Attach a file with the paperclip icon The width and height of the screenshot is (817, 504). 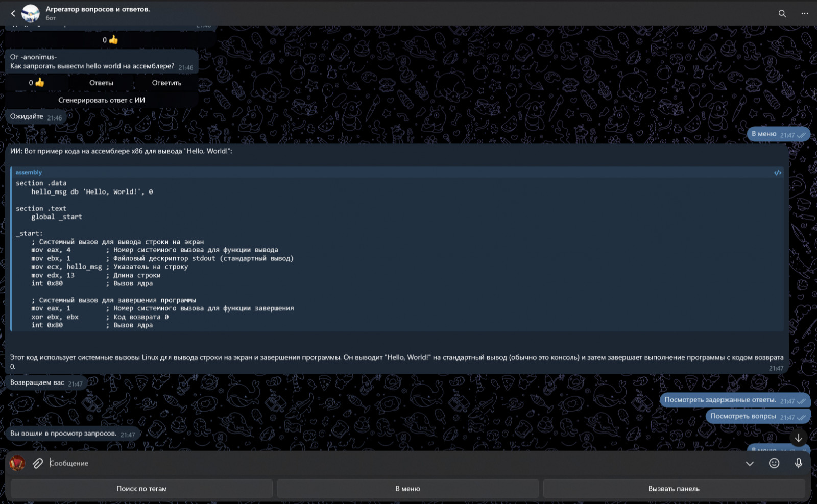38,463
